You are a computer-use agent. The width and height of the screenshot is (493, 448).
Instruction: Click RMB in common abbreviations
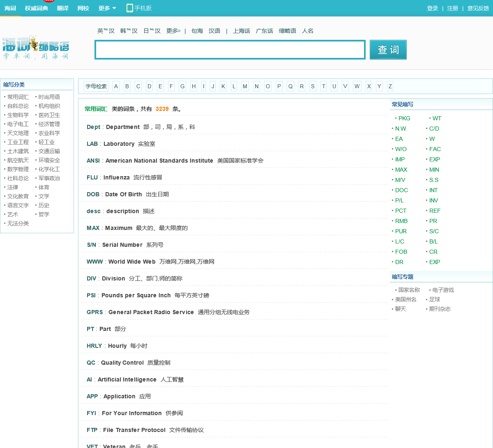(x=401, y=221)
